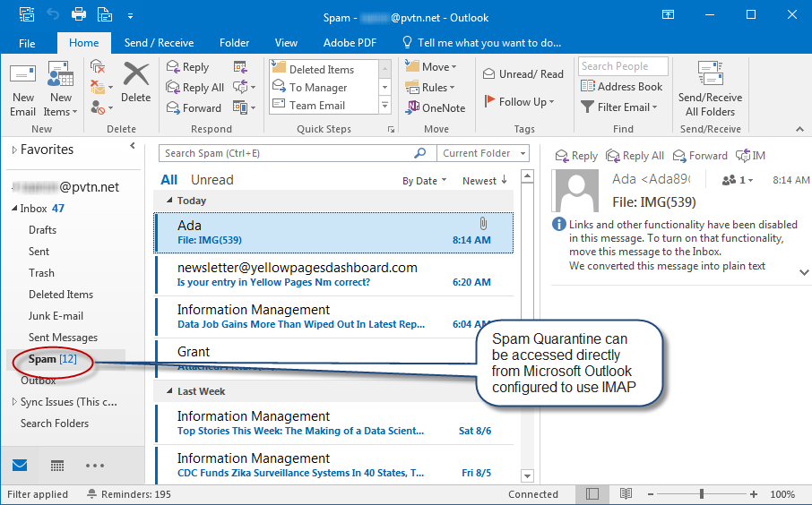Click Tell me what you want to do
The height and width of the screenshot is (505, 812).
tap(481, 42)
